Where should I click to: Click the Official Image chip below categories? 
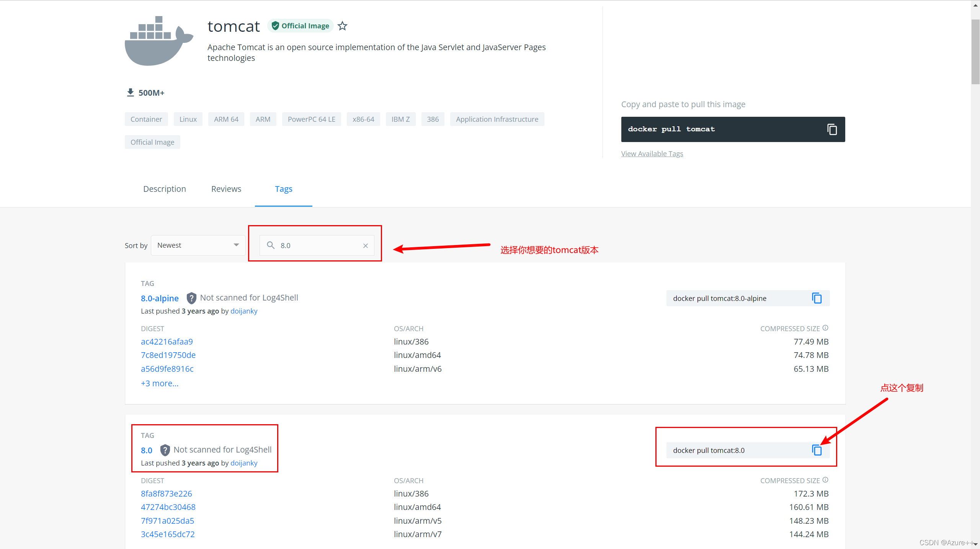(x=152, y=142)
